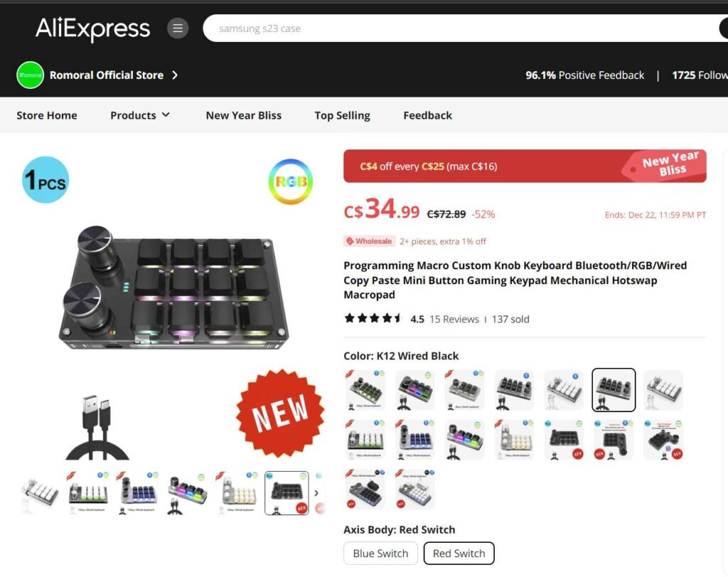Select the Blue Switch option

380,554
